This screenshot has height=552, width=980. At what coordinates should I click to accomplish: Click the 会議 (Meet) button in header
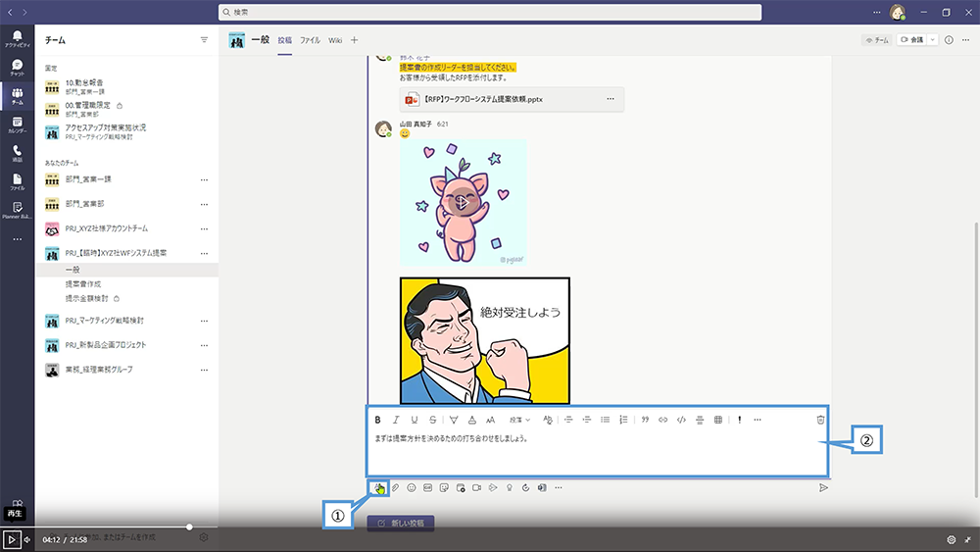(x=911, y=40)
